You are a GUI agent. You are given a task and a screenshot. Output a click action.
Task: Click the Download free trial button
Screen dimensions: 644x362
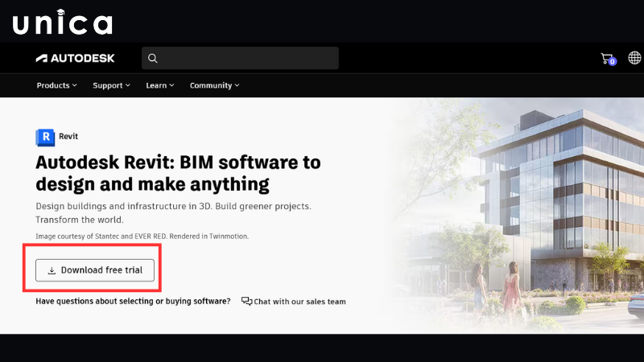[95, 270]
